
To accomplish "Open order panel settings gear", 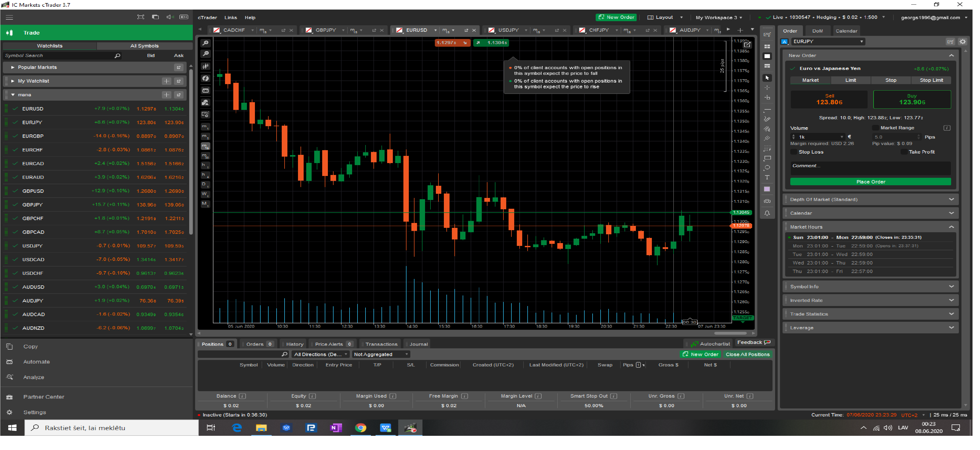I will [x=962, y=42].
